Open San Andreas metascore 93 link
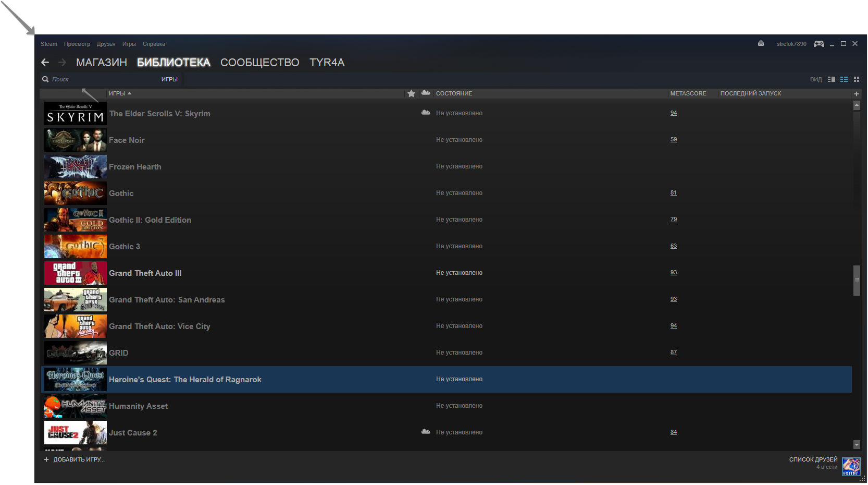Image resolution: width=868 pixels, height=485 pixels. (674, 299)
